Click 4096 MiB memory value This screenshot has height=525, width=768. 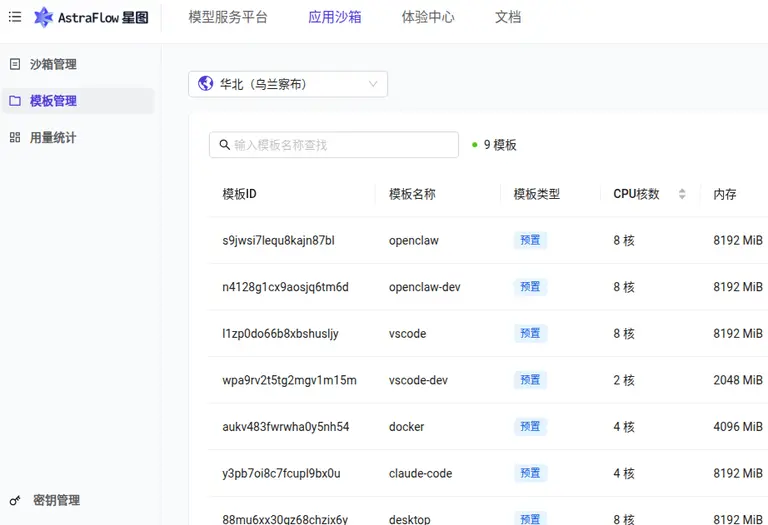738,427
